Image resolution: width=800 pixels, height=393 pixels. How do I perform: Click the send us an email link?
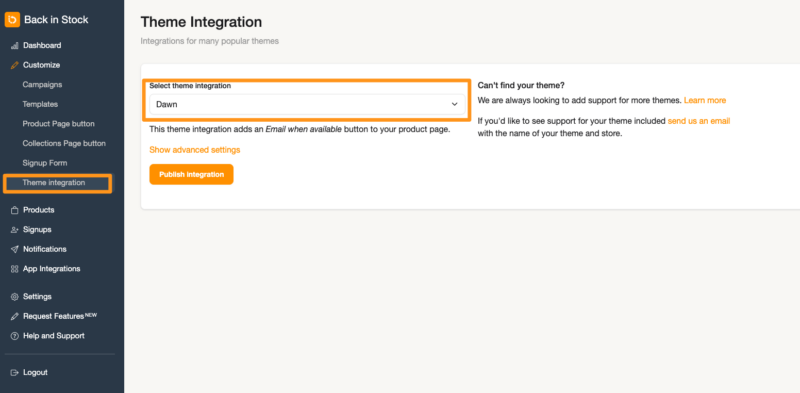tap(698, 121)
